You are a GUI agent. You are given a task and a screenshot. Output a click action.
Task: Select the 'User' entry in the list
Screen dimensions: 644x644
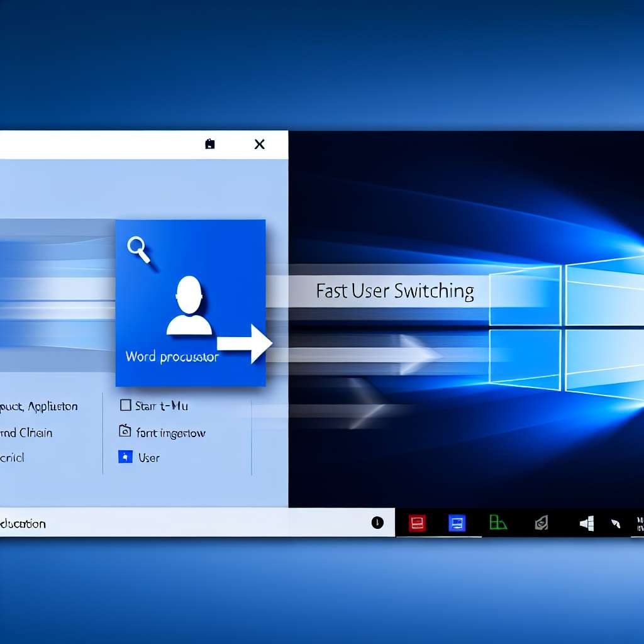point(149,458)
